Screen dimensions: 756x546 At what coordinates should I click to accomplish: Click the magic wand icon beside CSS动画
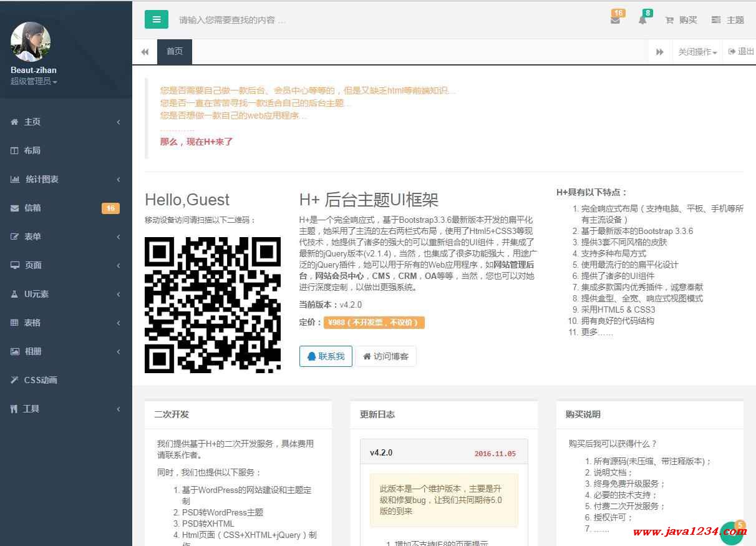click(14, 380)
